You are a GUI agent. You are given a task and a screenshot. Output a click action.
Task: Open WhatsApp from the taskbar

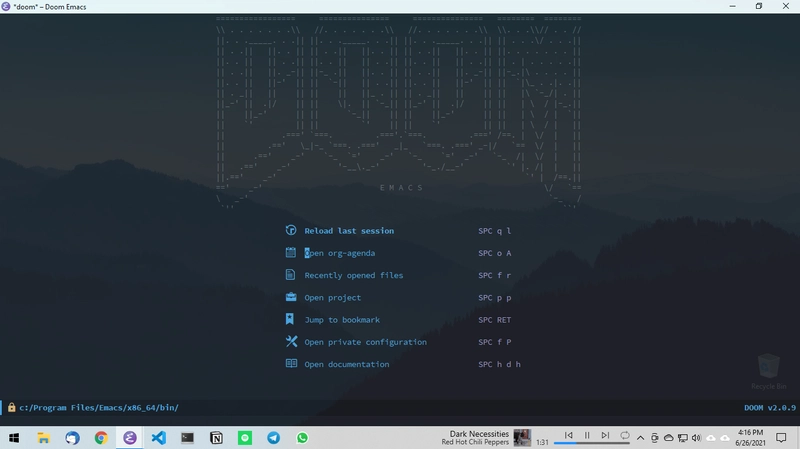point(302,438)
